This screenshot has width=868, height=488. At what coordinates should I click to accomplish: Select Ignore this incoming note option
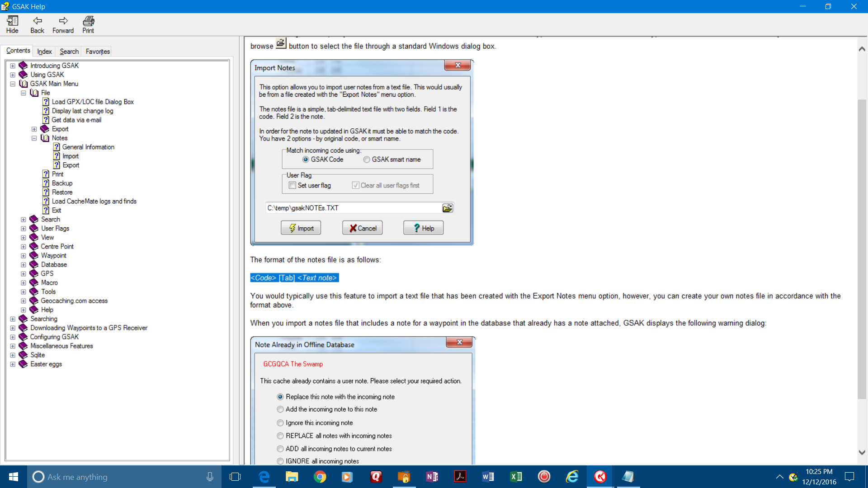280,423
